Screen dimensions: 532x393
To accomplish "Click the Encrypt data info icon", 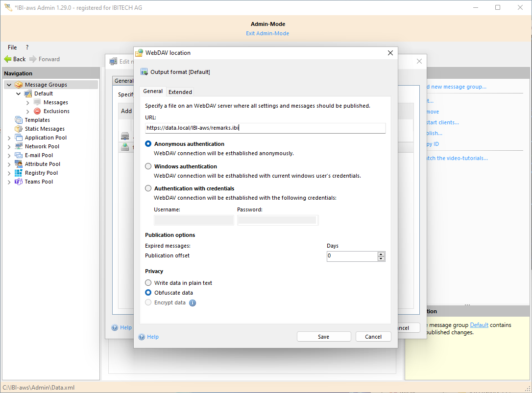I will coord(193,303).
